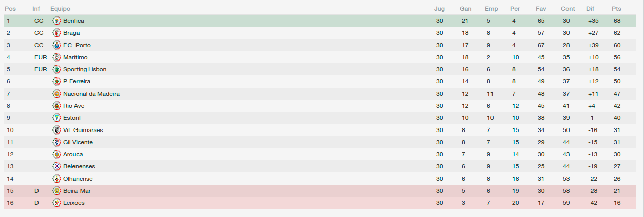The width and height of the screenshot is (644, 217).
Task: Sort standings by Gan column header
Action: coord(466,9)
